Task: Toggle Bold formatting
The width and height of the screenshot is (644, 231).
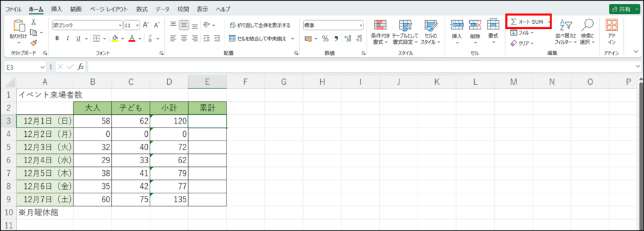Action: click(57, 38)
